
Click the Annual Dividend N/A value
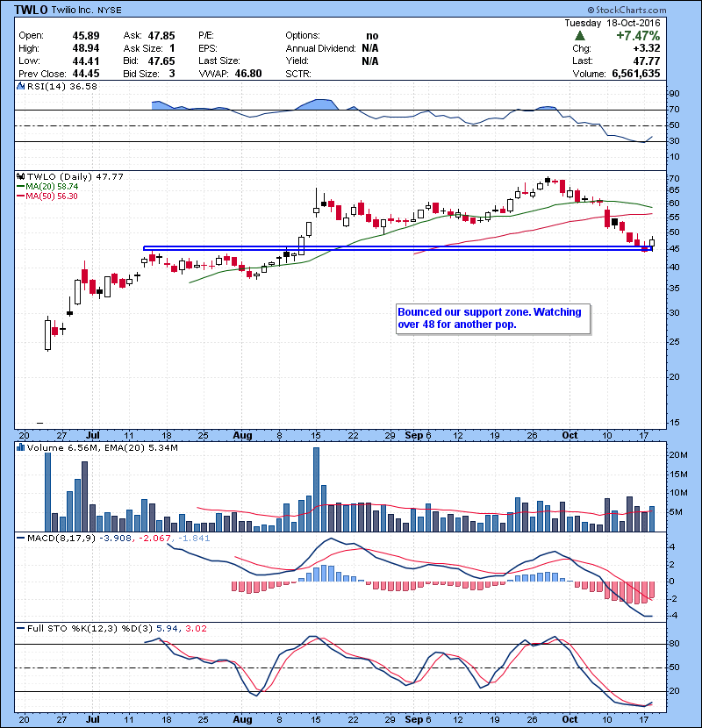tap(369, 48)
